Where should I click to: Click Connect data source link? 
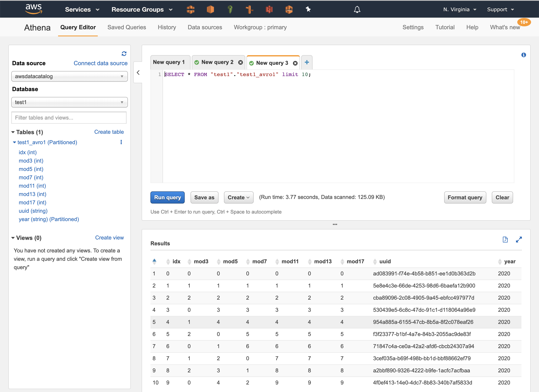pyautogui.click(x=100, y=63)
